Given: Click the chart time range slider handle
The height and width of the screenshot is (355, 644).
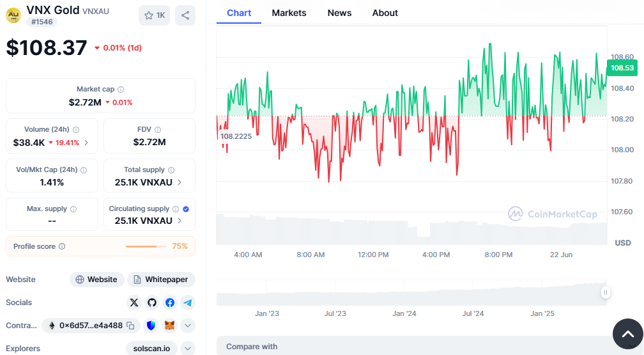Looking at the screenshot, I should tap(606, 292).
